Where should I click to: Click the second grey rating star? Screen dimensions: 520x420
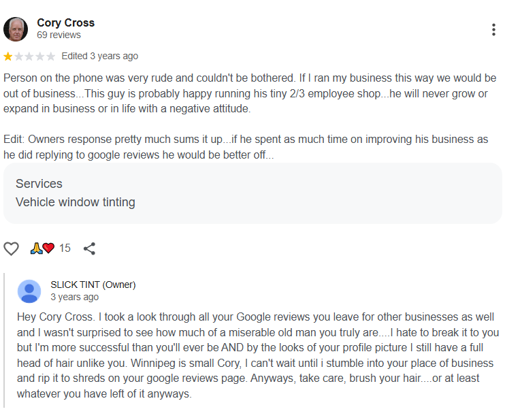pyautogui.click(x=18, y=56)
